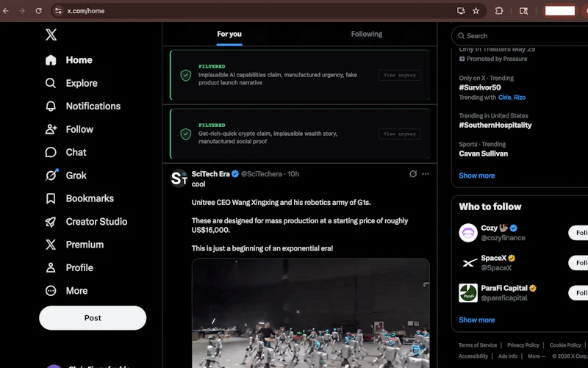Open the More circle icon
Screen dimensions: 588x368
[51, 291]
